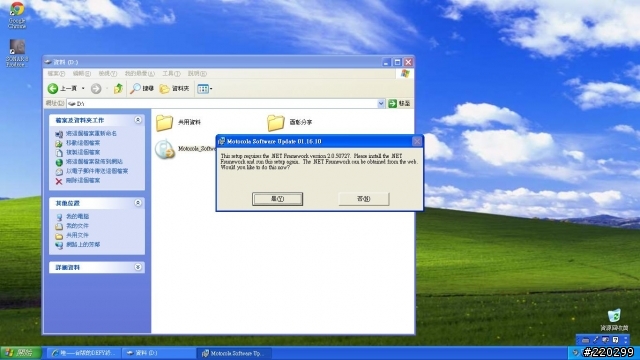Viewport: 640px width, 360px height.
Task: Open My Documents (我的文件) in Other Places
Action: point(78,226)
